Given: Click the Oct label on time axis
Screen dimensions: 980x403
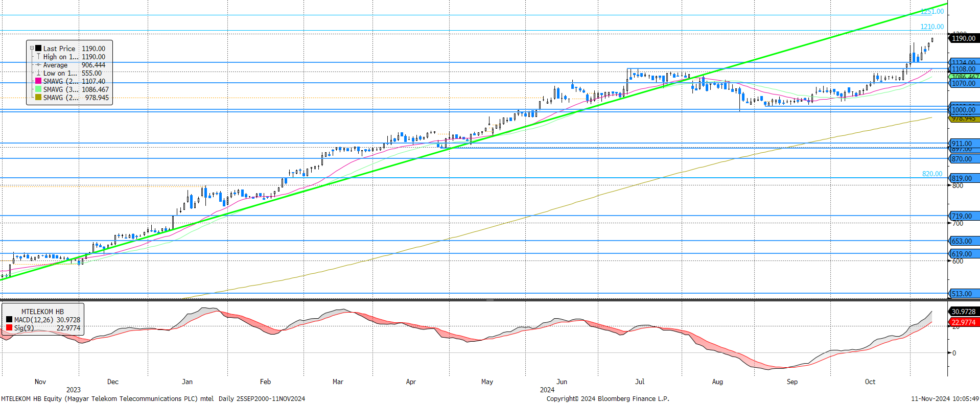Looking at the screenshot, I should coord(870,382).
